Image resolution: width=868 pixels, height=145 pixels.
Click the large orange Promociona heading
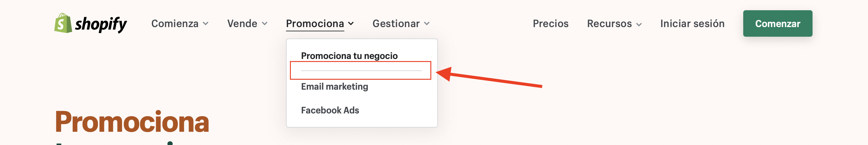132,122
